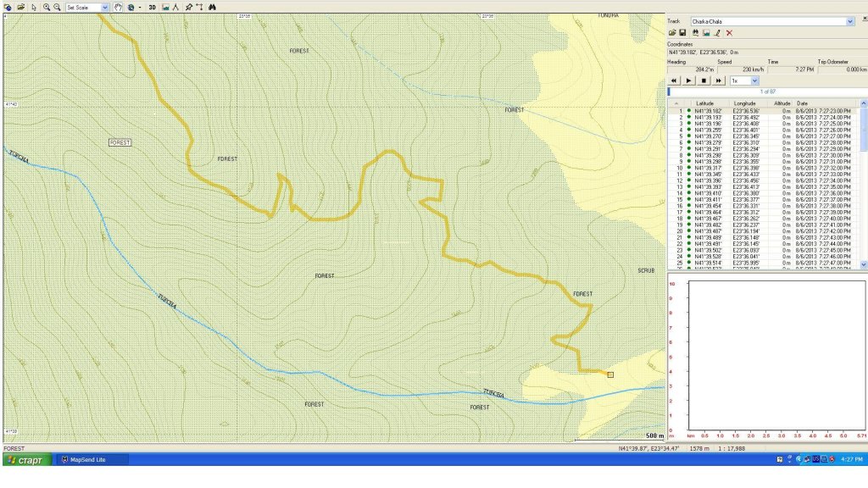
Task: Select the arrow pointer tool
Action: pos(34,7)
